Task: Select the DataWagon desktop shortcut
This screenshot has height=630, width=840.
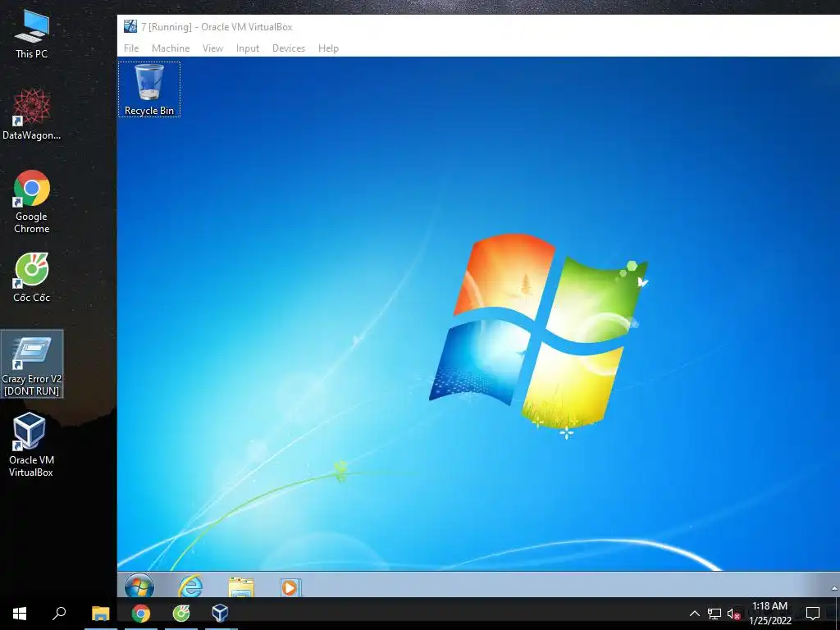Action: [32, 115]
